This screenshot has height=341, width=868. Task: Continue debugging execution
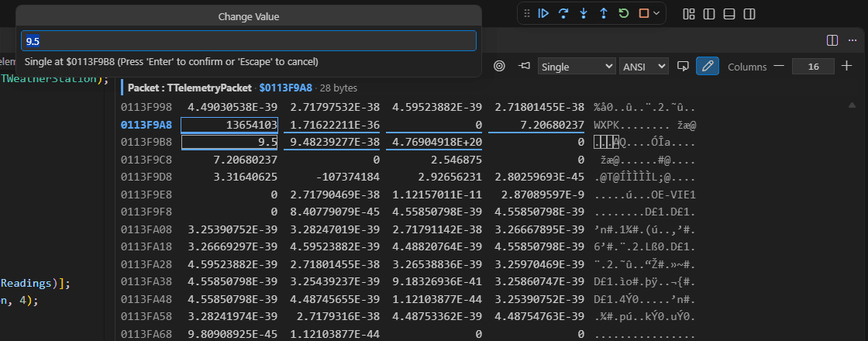coord(543,13)
